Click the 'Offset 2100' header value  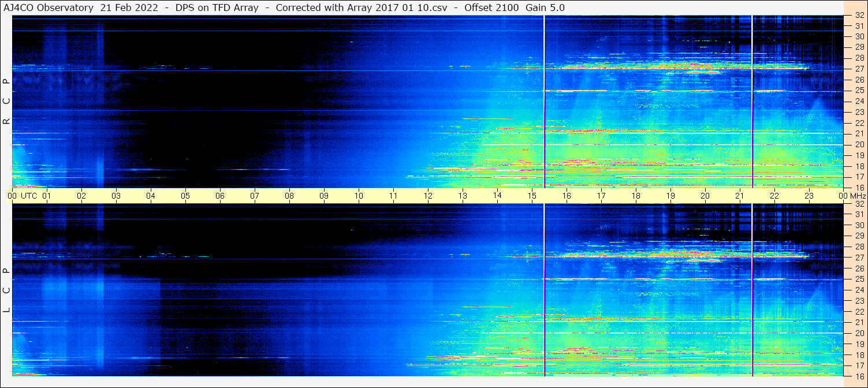pyautogui.click(x=491, y=8)
